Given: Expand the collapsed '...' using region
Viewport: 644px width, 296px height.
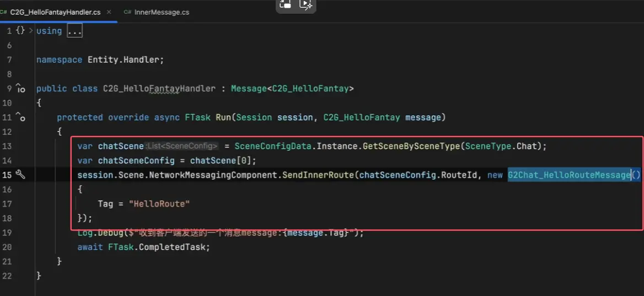Looking at the screenshot, I should [75, 31].
